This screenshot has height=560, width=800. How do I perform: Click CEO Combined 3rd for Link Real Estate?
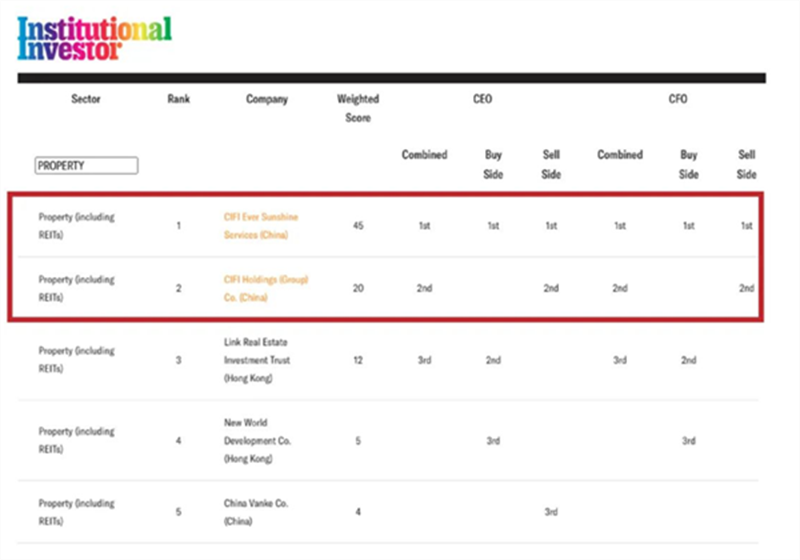(424, 360)
